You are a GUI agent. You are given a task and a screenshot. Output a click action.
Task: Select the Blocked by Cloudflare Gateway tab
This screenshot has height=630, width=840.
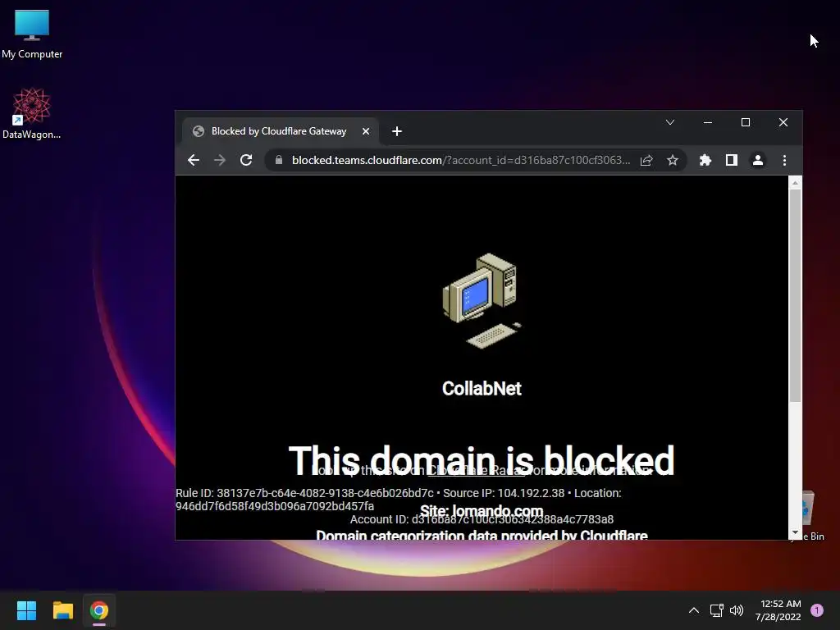(281, 131)
